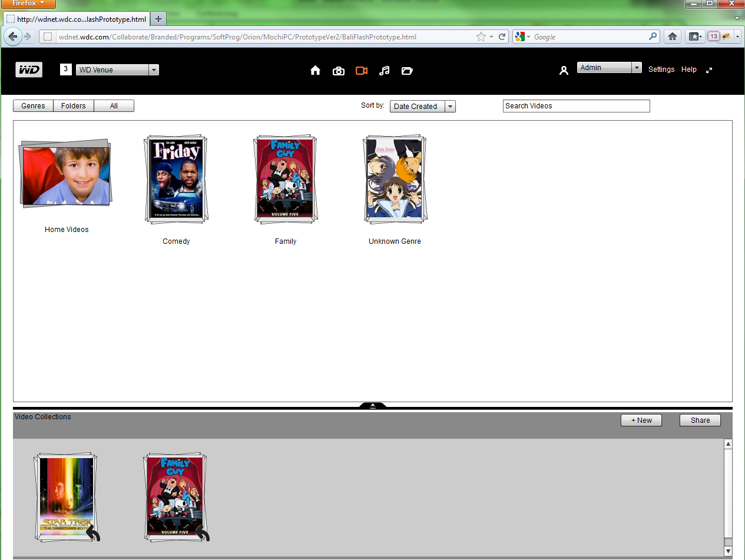
Task: Open the Firefox bookmarks toolbar button
Action: (x=696, y=37)
